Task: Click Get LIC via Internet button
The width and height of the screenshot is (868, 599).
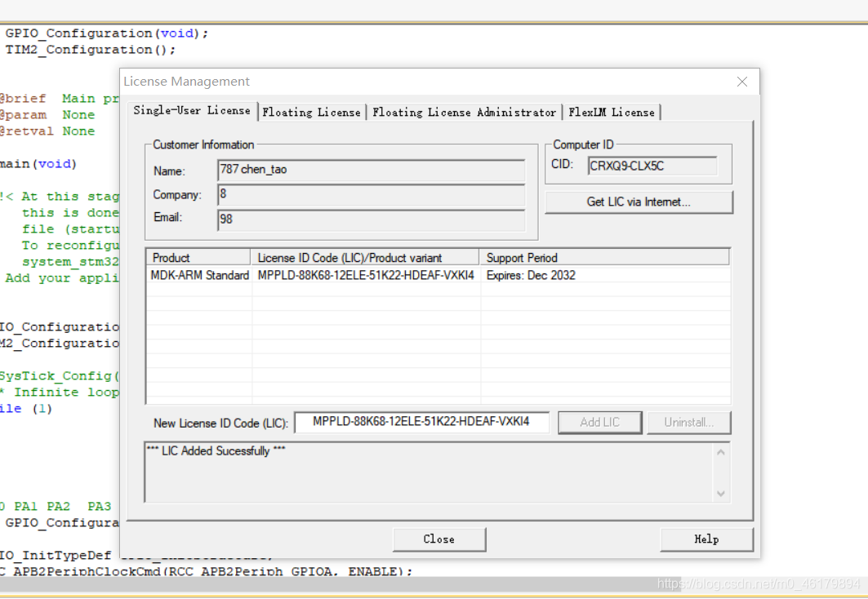Action: pos(639,202)
